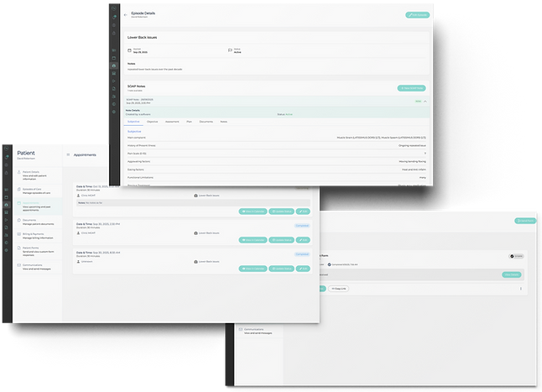Image resolution: width=542 pixels, height=392 pixels.
Task: Open the Plan tab
Action: coord(189,122)
